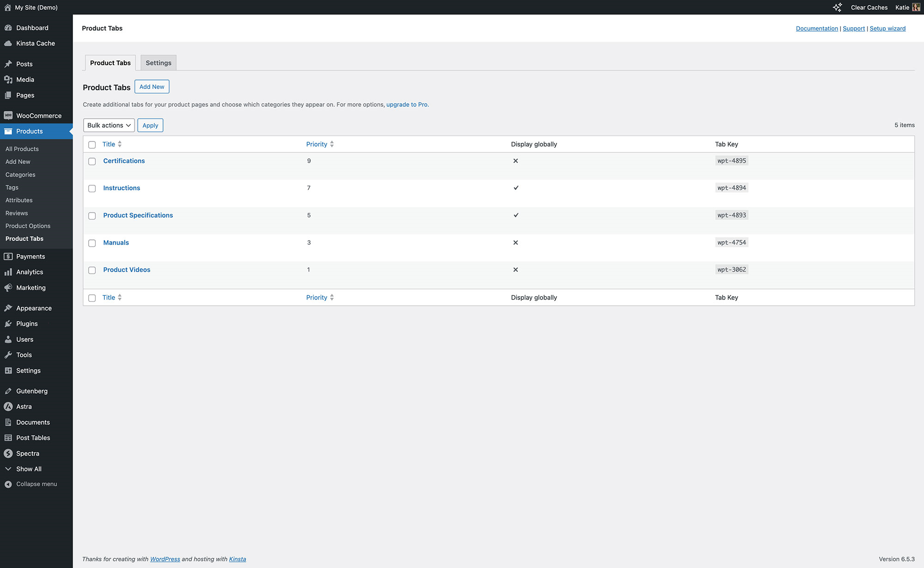
Task: Open Product Options submenu item
Action: coord(28,226)
